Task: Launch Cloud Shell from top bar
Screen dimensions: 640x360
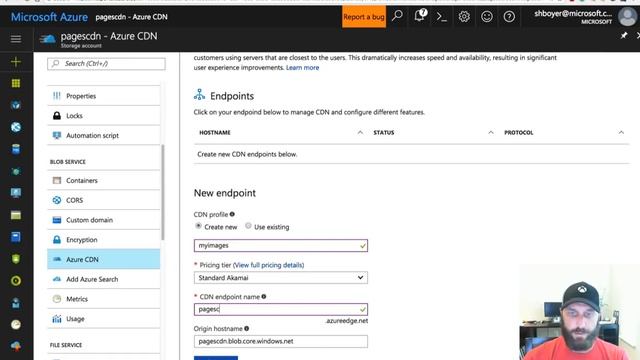Action: [442, 16]
